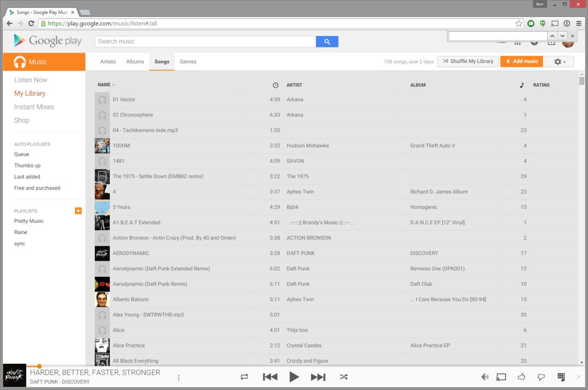Click the AERODYNAMIC song album art
The width and height of the screenshot is (588, 390).
[102, 253]
